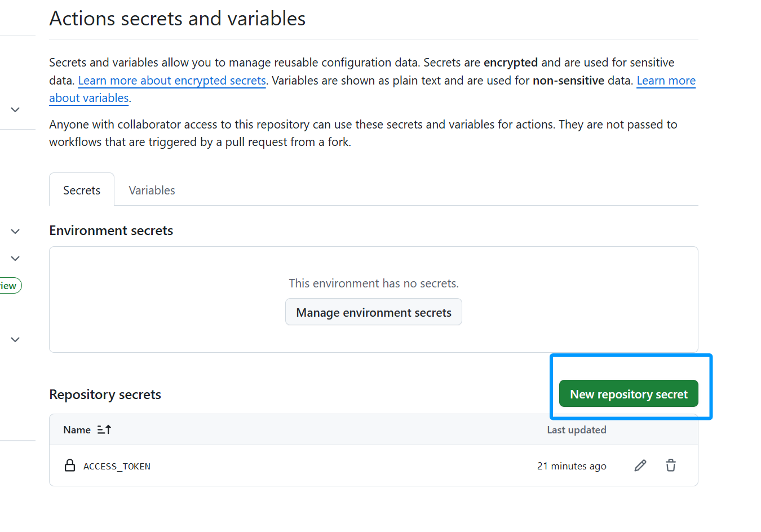Screen dimensions: 761x532
Task: Click the green Preview badge in sidebar
Action: click(x=9, y=286)
